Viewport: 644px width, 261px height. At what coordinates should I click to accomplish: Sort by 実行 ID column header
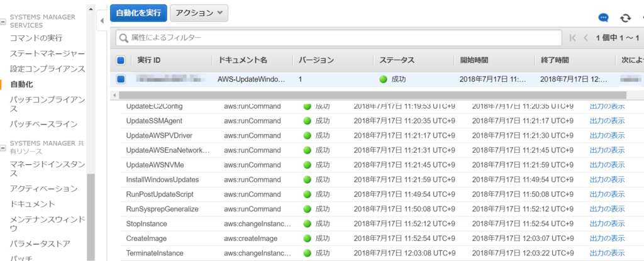click(149, 60)
